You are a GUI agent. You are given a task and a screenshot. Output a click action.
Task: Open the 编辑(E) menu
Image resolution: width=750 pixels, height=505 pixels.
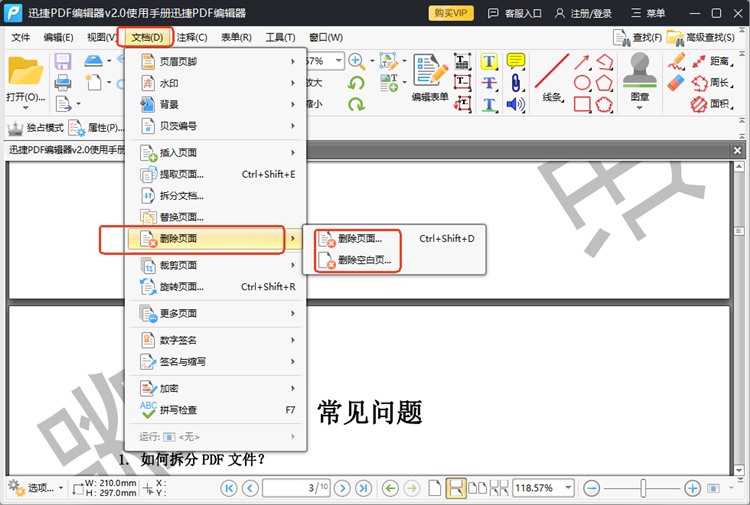(x=58, y=37)
